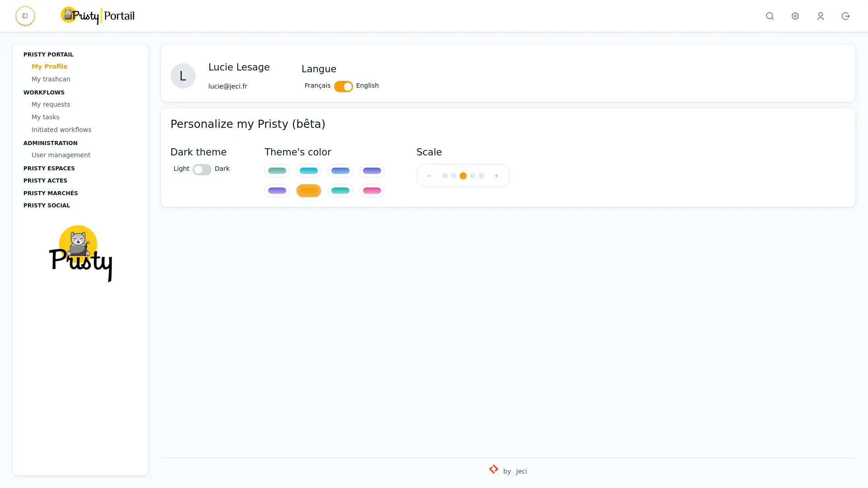
Task: Choose the indigo theme color in top row
Action: pyautogui.click(x=372, y=171)
